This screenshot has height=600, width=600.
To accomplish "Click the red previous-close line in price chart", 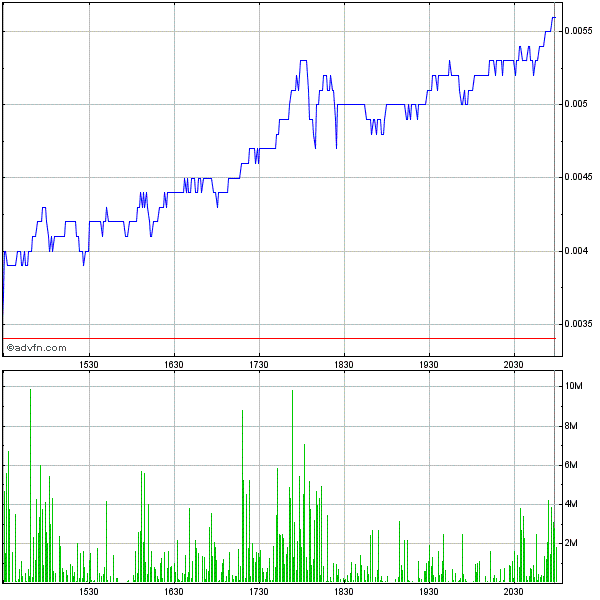I will coord(279,339).
